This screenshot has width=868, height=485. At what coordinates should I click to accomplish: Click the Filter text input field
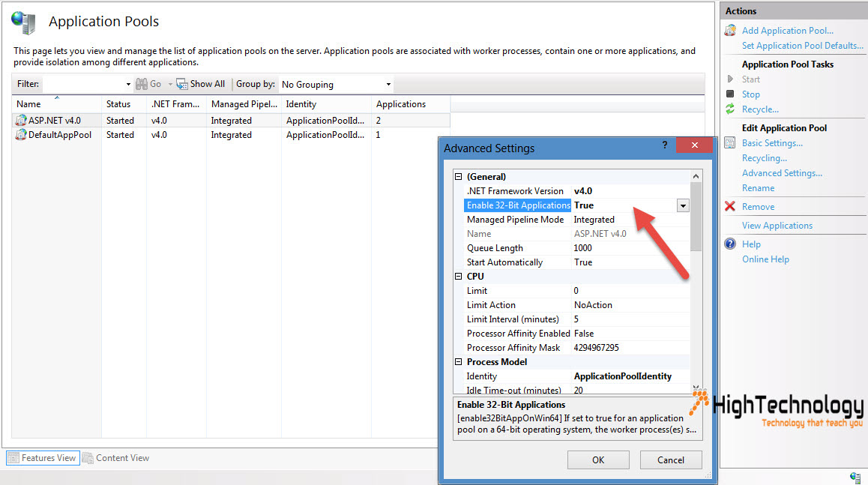pos(84,84)
